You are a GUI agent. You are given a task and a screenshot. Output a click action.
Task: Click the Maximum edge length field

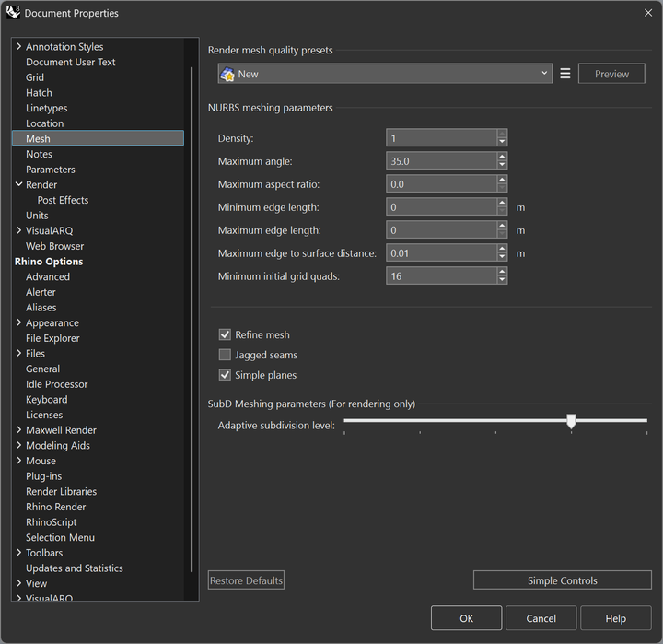(x=441, y=229)
